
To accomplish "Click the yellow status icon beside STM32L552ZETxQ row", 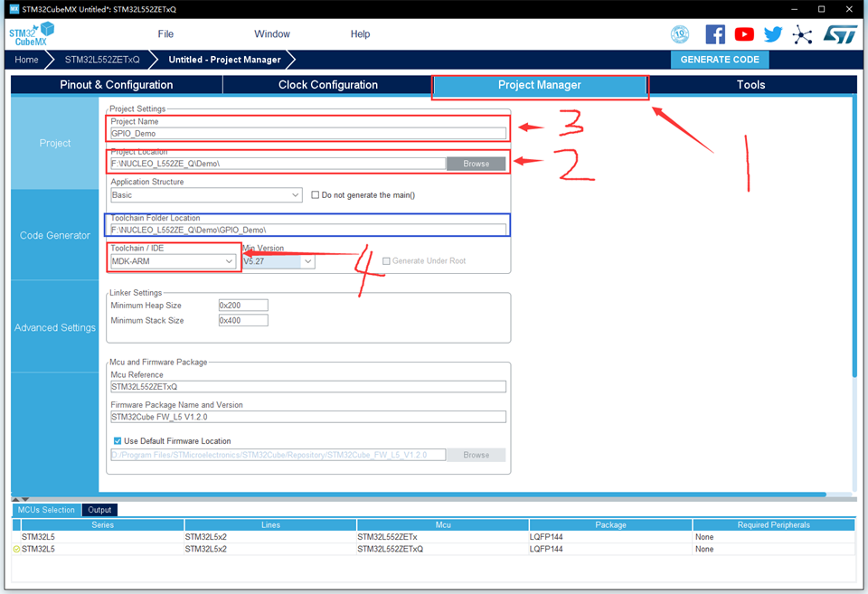I will (x=16, y=549).
